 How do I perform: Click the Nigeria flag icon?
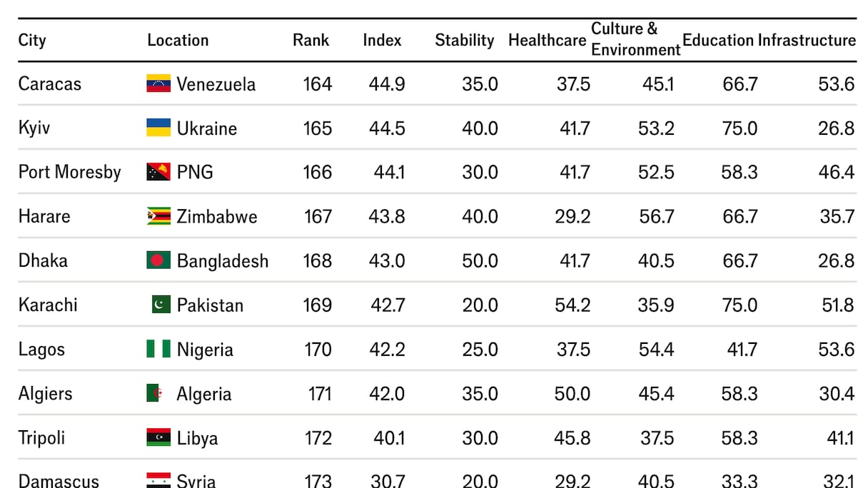pyautogui.click(x=158, y=349)
